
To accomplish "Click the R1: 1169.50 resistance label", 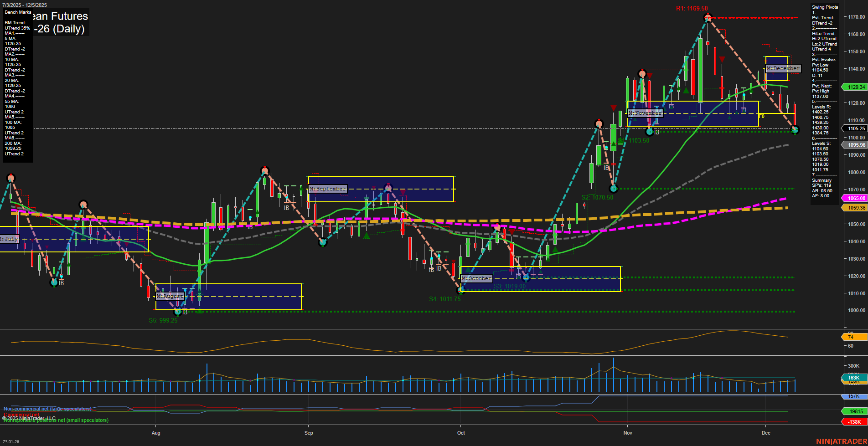I will pos(691,8).
